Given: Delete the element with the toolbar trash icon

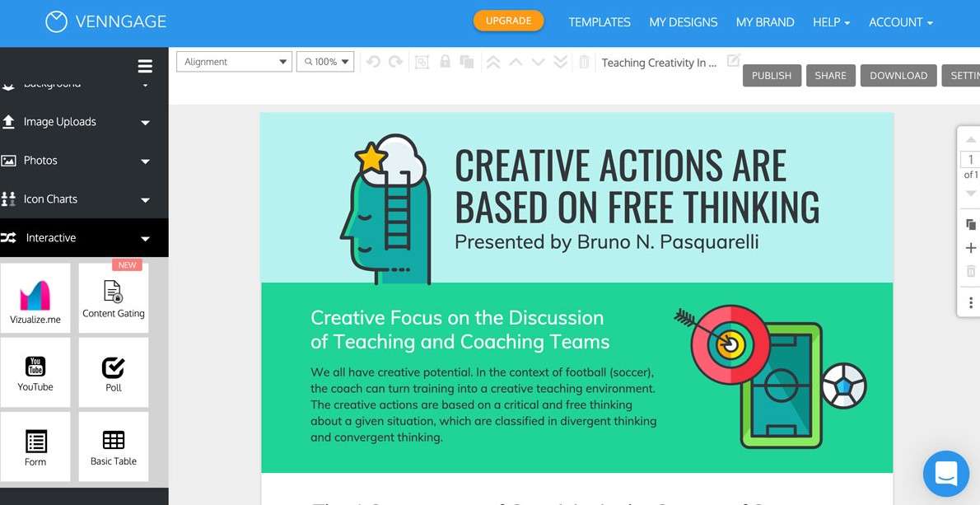Looking at the screenshot, I should click(584, 62).
